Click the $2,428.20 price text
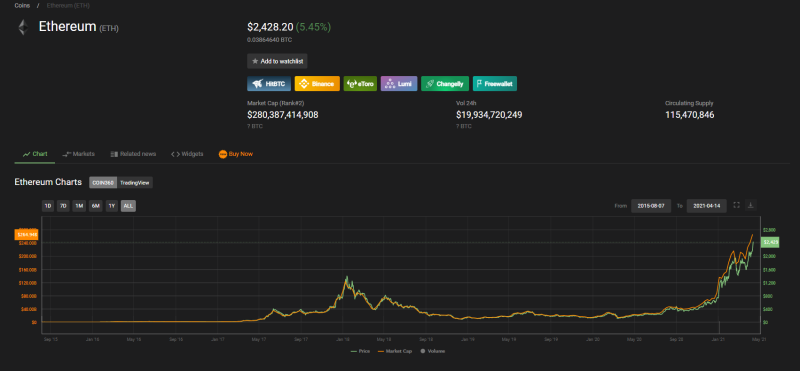The width and height of the screenshot is (800, 371). [x=270, y=27]
